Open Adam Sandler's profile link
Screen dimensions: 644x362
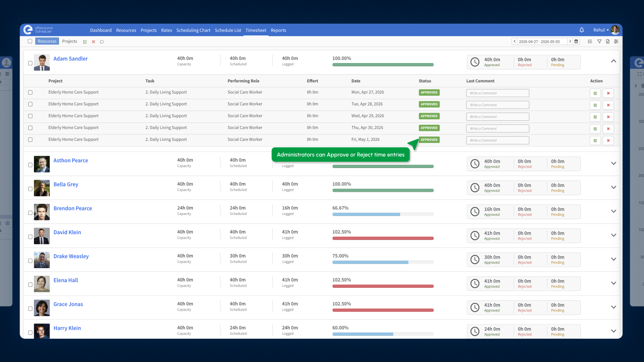(x=71, y=59)
